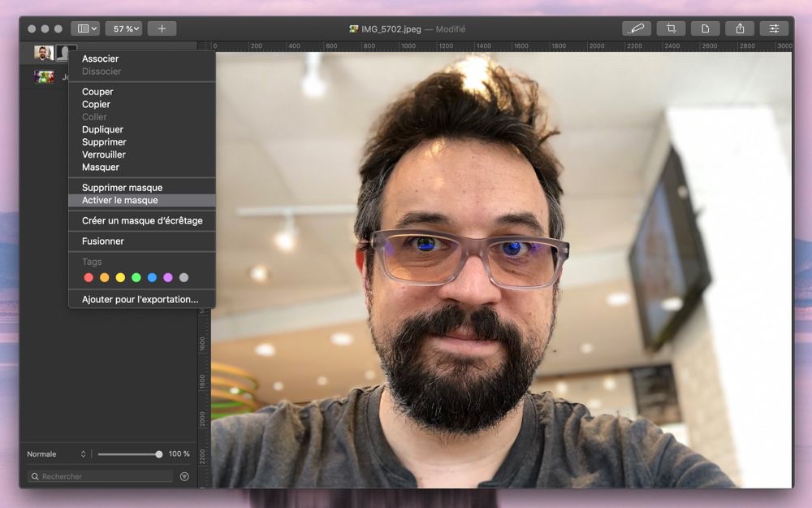Image resolution: width=812 pixels, height=508 pixels.
Task: Click the 100 % opacity value
Action: pyautogui.click(x=179, y=454)
